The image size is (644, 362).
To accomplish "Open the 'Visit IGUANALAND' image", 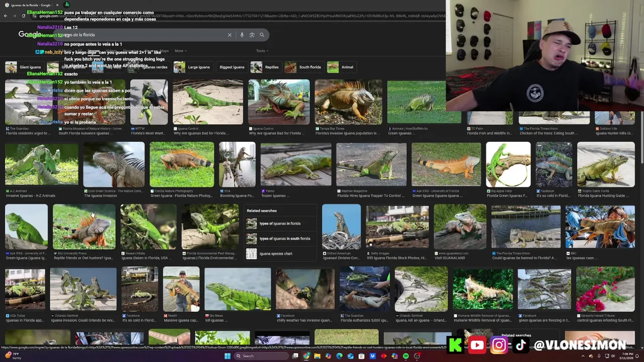I will pos(460,226).
